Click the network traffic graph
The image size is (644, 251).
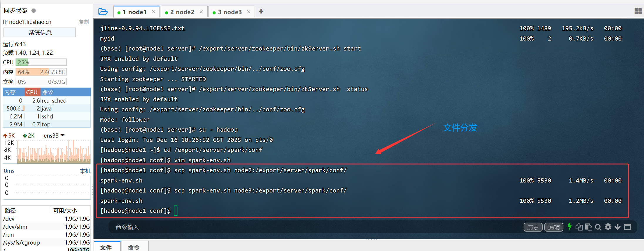click(x=54, y=151)
